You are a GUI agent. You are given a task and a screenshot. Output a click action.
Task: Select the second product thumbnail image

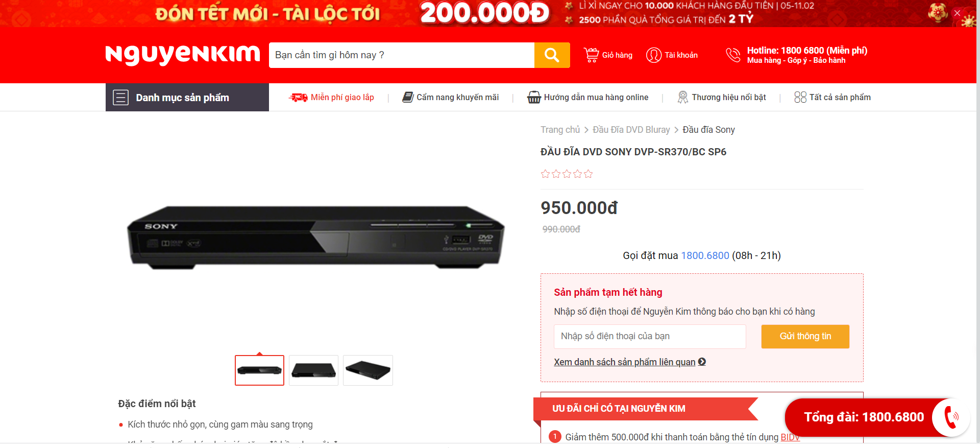pyautogui.click(x=313, y=370)
